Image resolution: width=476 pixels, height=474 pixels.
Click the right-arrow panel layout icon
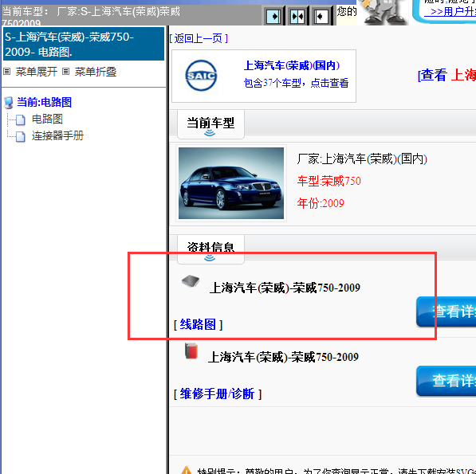[x=273, y=16]
